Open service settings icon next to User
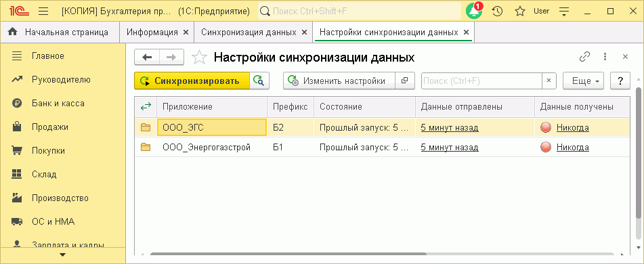Screen dimensions: 644x264 click(x=565, y=12)
